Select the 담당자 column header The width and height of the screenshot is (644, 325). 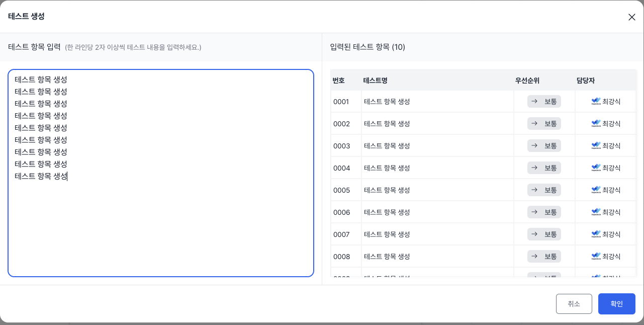[586, 80]
